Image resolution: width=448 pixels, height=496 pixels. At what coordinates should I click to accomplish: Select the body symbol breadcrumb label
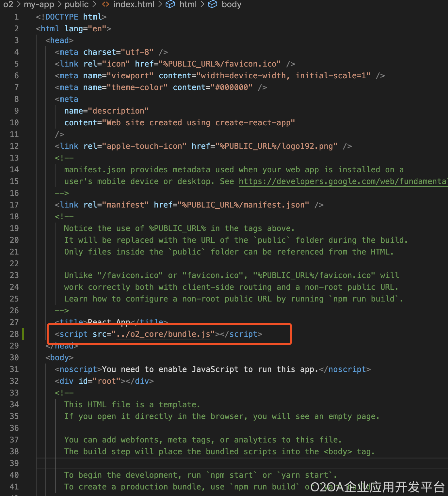point(232,4)
